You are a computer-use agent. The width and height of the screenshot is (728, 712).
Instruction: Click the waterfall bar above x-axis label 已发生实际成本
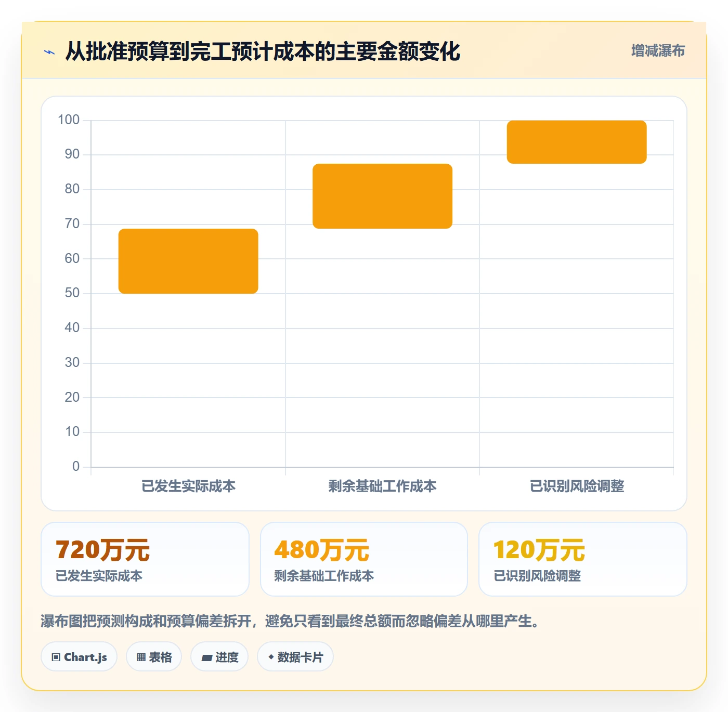point(188,261)
